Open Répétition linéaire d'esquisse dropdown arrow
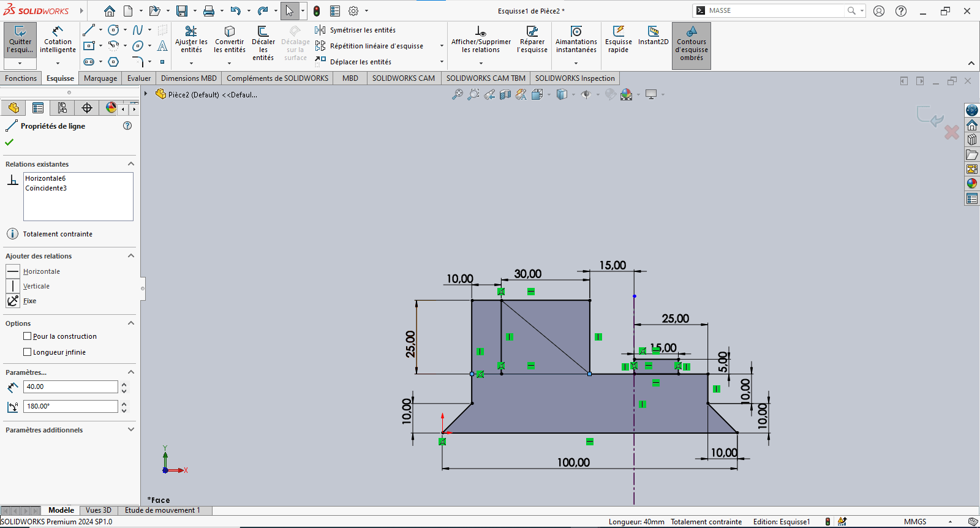This screenshot has height=528, width=980. click(442, 46)
